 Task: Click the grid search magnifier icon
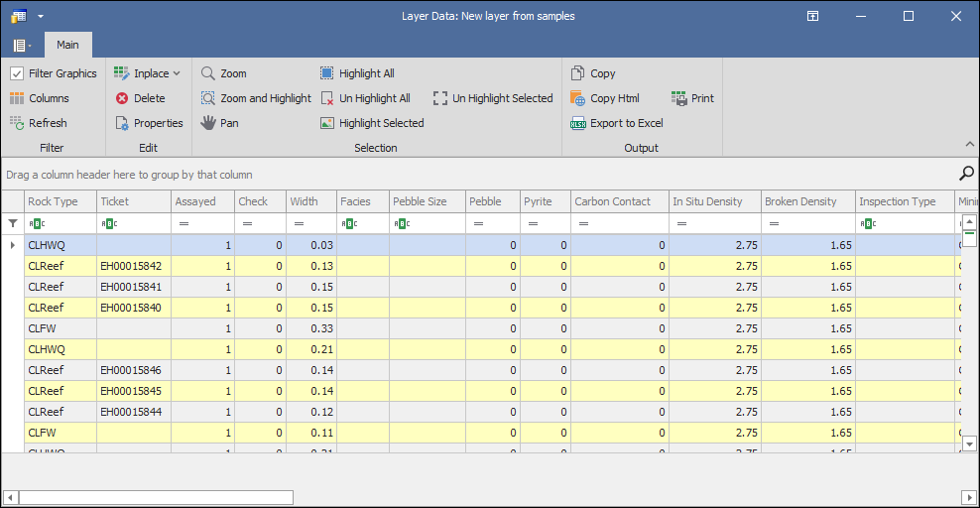coord(966,174)
